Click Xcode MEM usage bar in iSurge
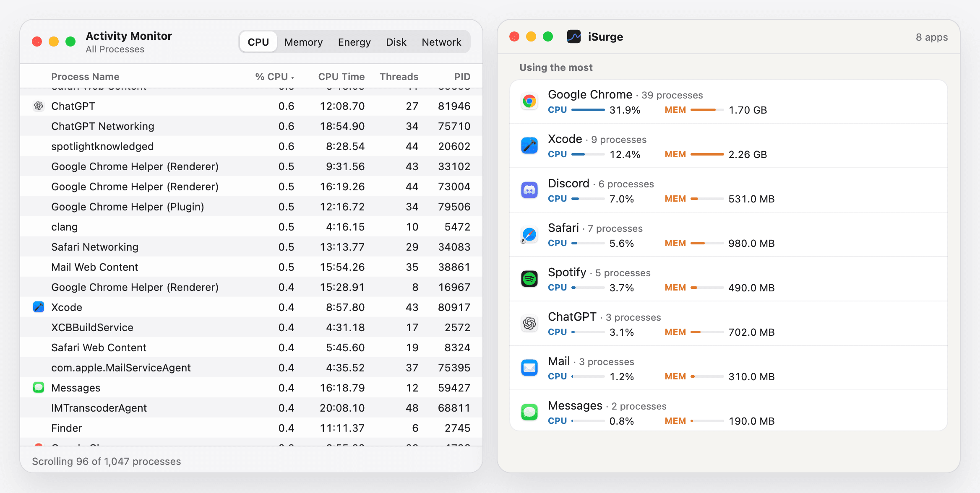This screenshot has width=980, height=493. pyautogui.click(x=707, y=154)
